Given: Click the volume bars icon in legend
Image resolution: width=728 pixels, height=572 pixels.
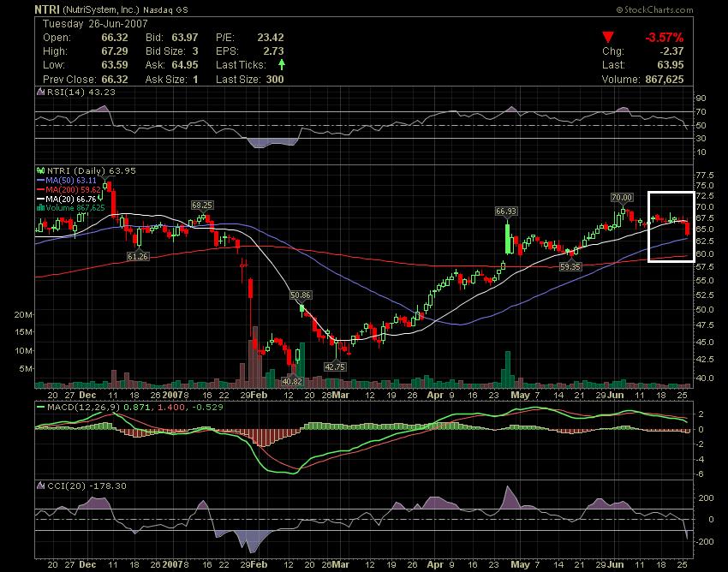Looking at the screenshot, I should pos(41,207).
